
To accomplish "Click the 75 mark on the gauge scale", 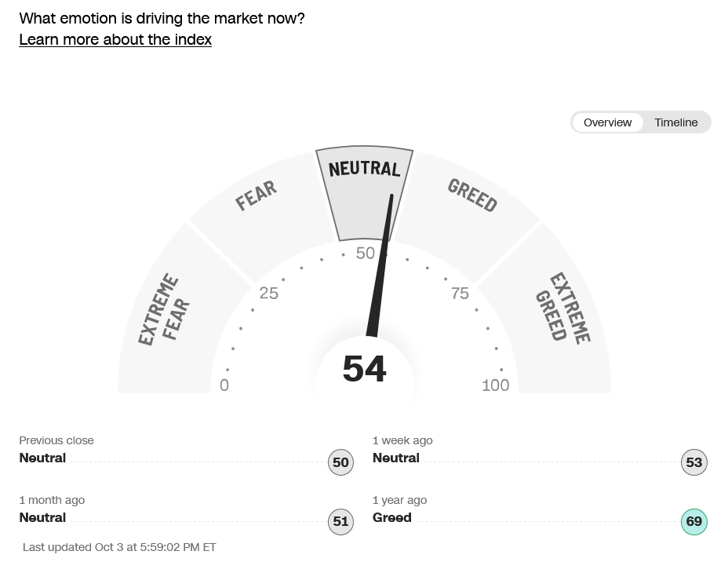I will (x=460, y=294).
